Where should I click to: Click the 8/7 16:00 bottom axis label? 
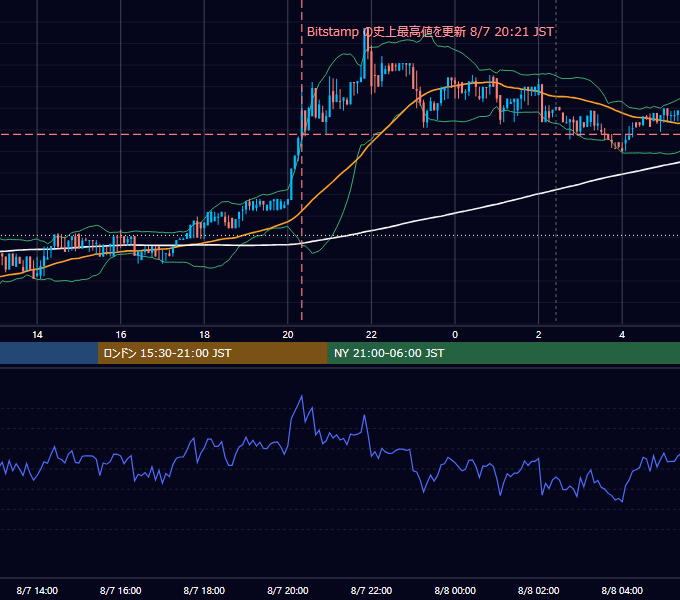pos(121,590)
